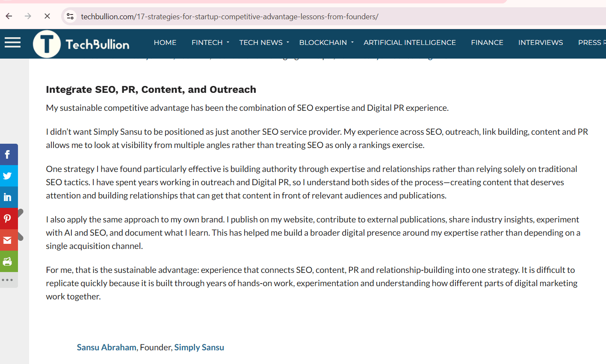Open the hamburger menu icon
The image size is (606, 364).
point(12,42)
